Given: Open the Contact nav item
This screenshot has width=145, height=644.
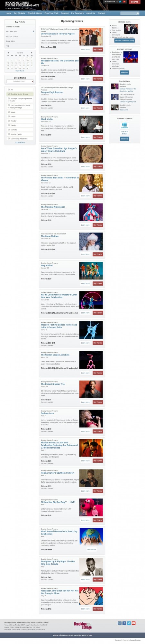Looking at the screenshot, I should 101,13.
